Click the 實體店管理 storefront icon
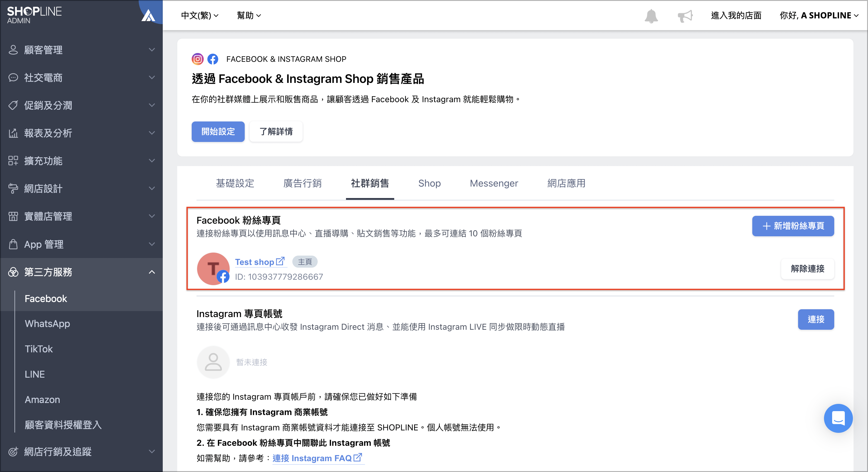This screenshot has height=472, width=868. coord(13,216)
